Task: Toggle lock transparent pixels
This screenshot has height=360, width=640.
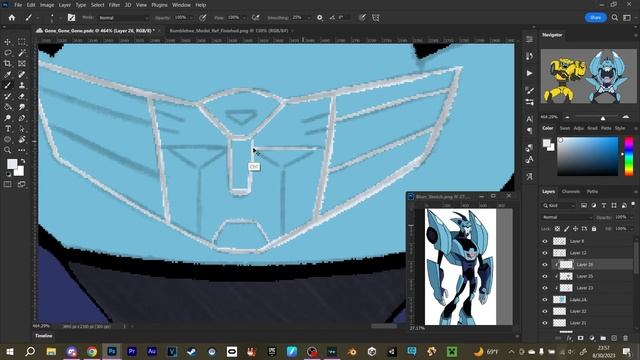Action: pyautogui.click(x=557, y=229)
